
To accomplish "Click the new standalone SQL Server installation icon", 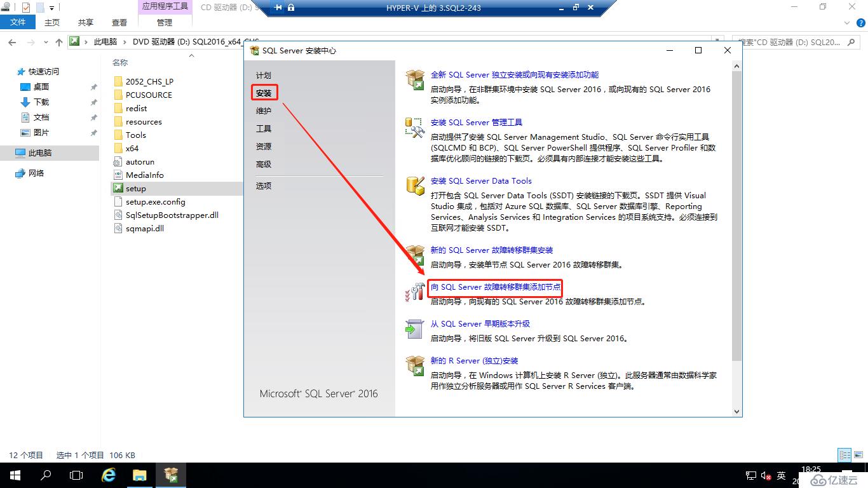I will [x=415, y=80].
